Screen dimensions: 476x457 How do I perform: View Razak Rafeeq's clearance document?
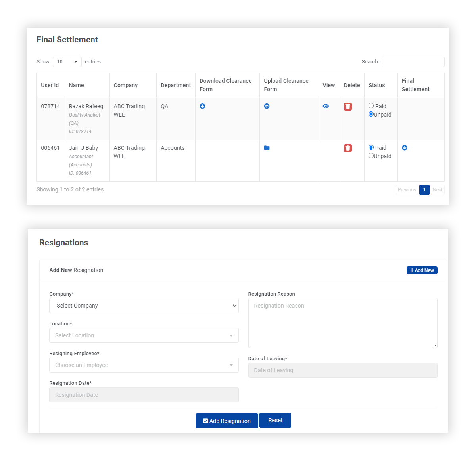tap(326, 106)
